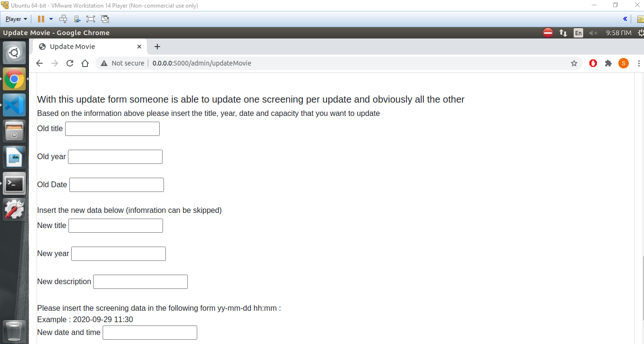This screenshot has height=344, width=644.
Task: Switch VMware to Unity mode
Action: (105, 19)
